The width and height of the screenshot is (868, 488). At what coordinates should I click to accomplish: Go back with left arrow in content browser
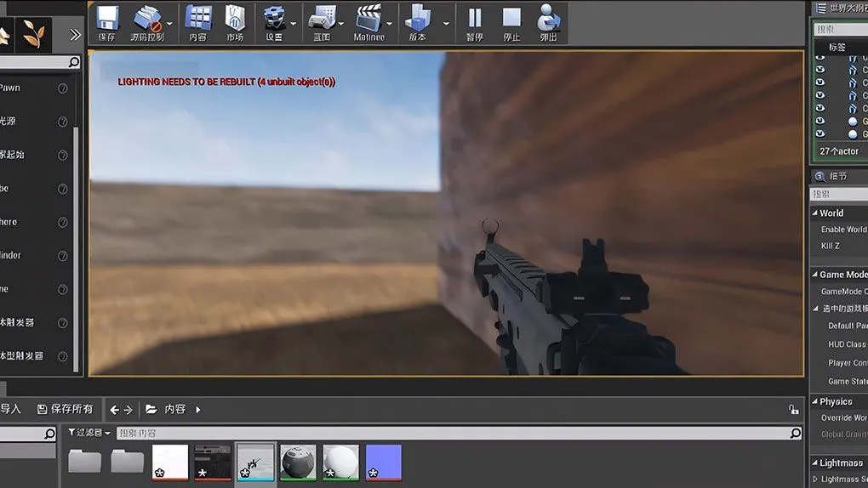coord(114,410)
